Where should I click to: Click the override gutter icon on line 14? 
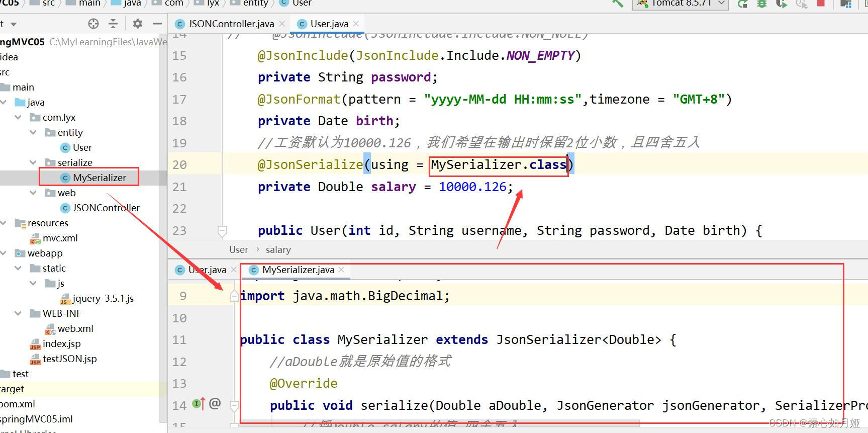(x=199, y=403)
